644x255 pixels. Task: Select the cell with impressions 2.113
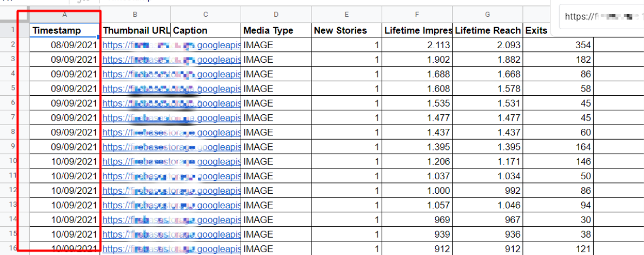[416, 45]
